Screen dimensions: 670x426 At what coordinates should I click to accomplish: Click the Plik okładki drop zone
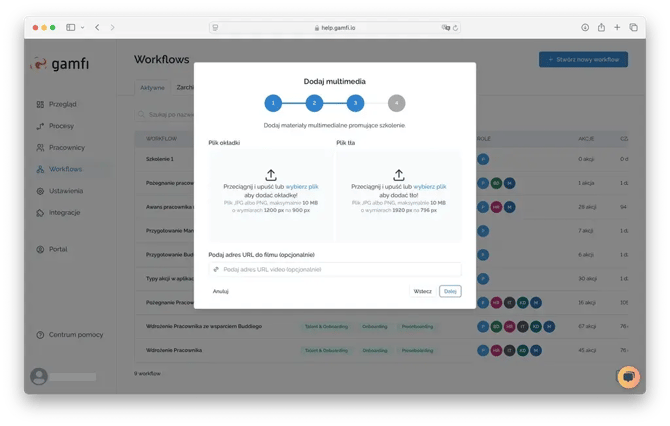tap(271, 196)
